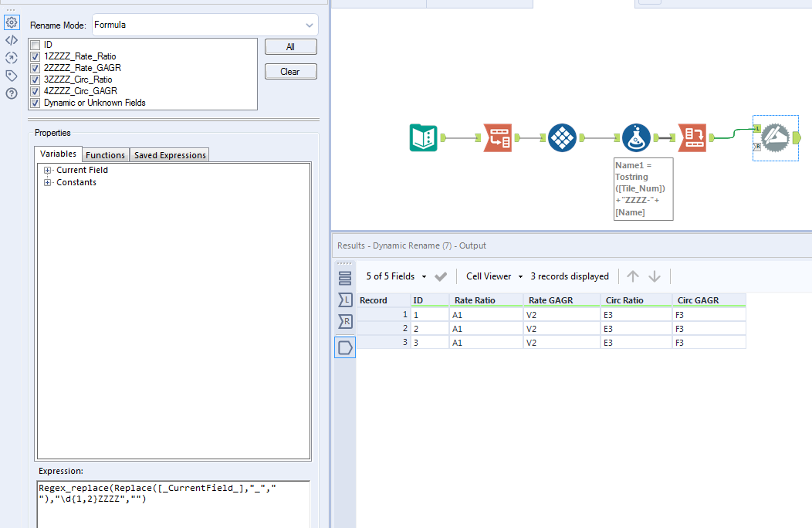Open the XML view with the code icon

pyautogui.click(x=11, y=40)
